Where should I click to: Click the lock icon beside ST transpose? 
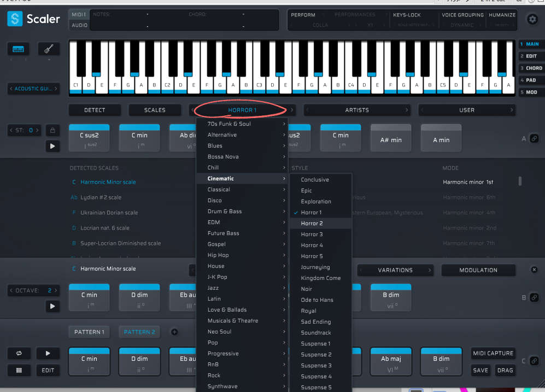[x=52, y=130]
